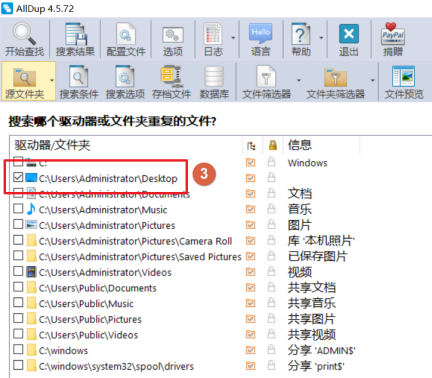Select C:\Users\Public\Documents path text
This screenshot has height=378, width=432.
point(98,288)
